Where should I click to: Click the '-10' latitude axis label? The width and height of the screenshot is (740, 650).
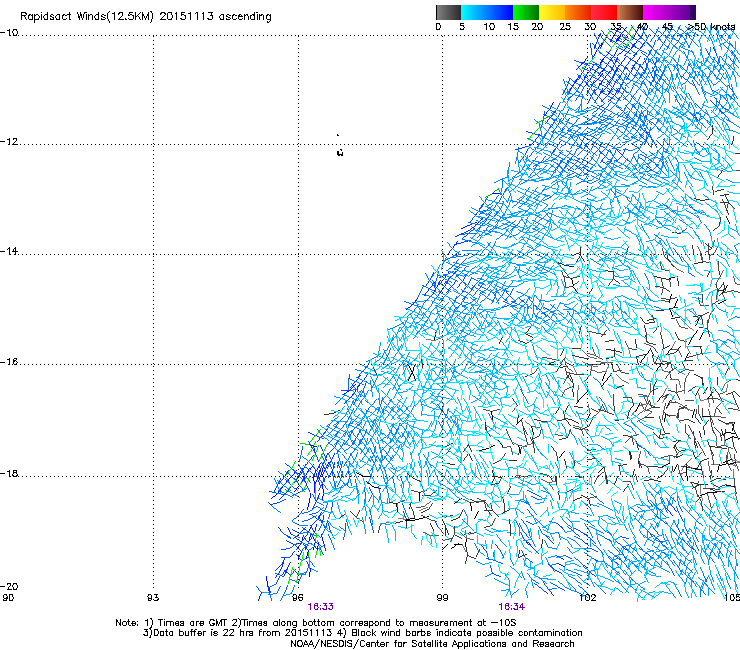pyautogui.click(x=9, y=33)
